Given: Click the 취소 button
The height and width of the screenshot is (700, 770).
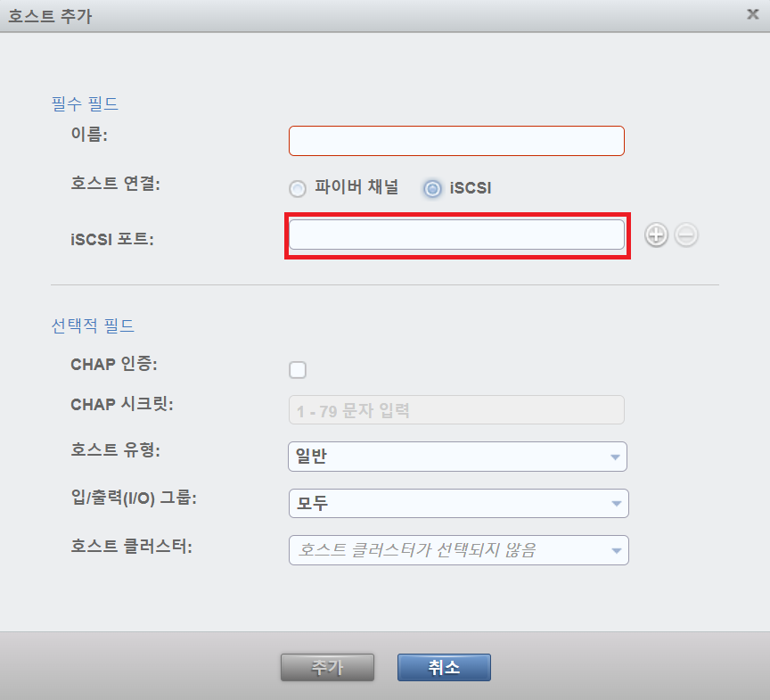Looking at the screenshot, I should click(x=444, y=667).
